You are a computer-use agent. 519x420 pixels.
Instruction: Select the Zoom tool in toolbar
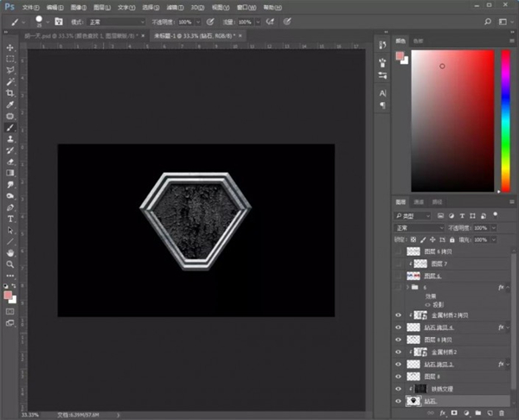10,264
